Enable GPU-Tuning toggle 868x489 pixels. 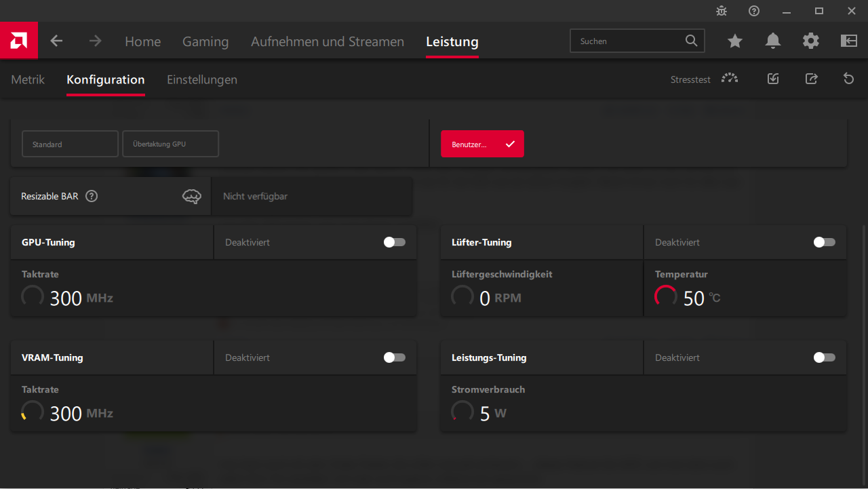coord(395,242)
